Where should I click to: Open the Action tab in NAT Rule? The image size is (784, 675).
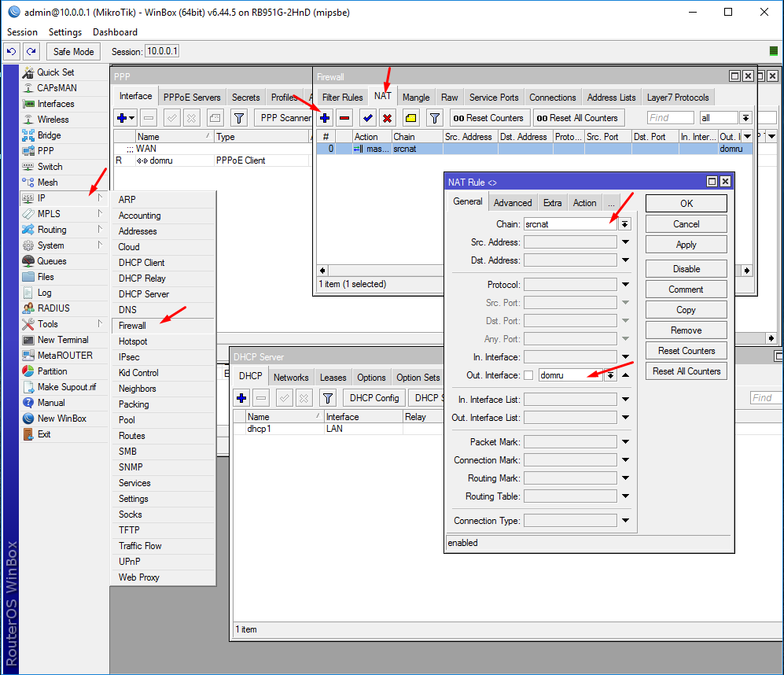[x=584, y=203]
